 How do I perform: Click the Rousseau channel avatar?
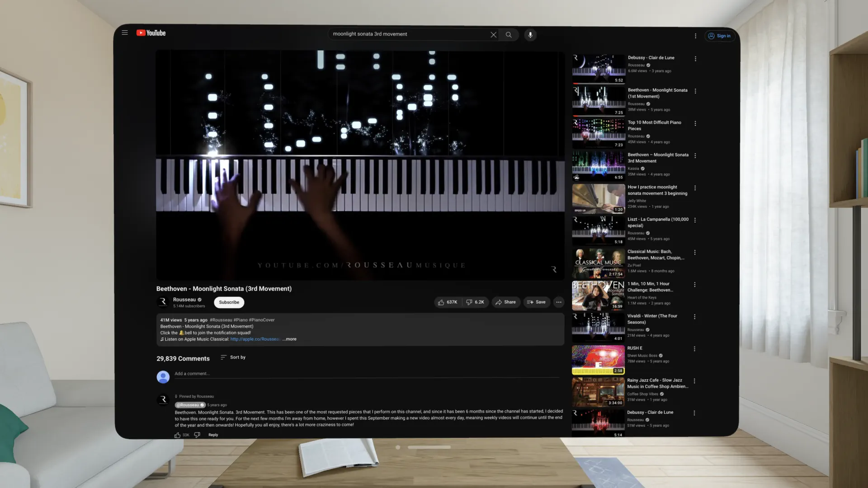point(163,302)
